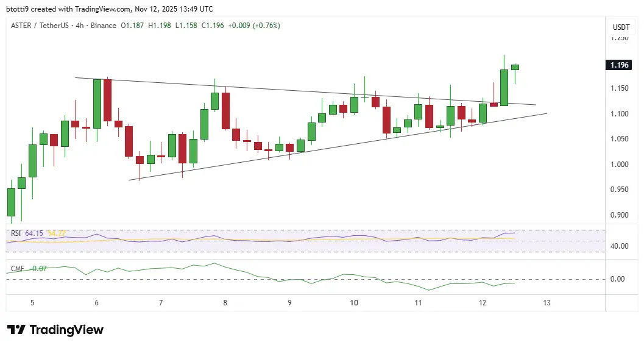Viewport: 644px width, 348px height.
Task: Click the 4h interval label
Action: [80, 26]
